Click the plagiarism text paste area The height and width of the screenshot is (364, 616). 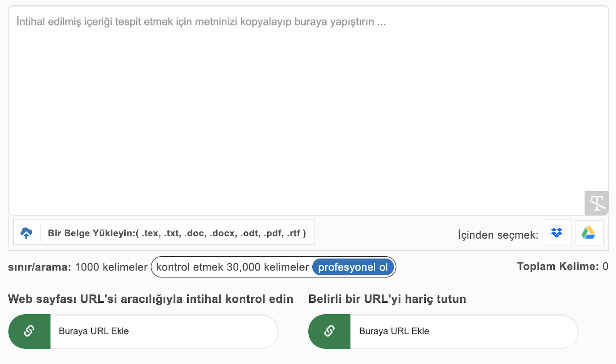click(x=309, y=110)
